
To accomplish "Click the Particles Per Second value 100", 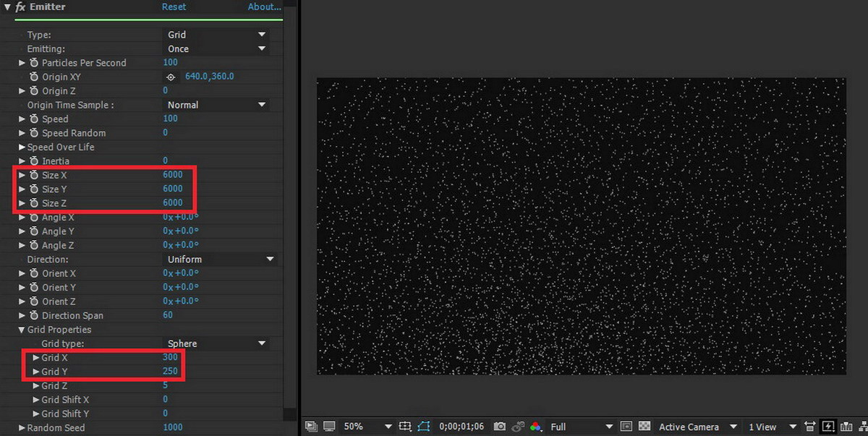I will coord(171,63).
